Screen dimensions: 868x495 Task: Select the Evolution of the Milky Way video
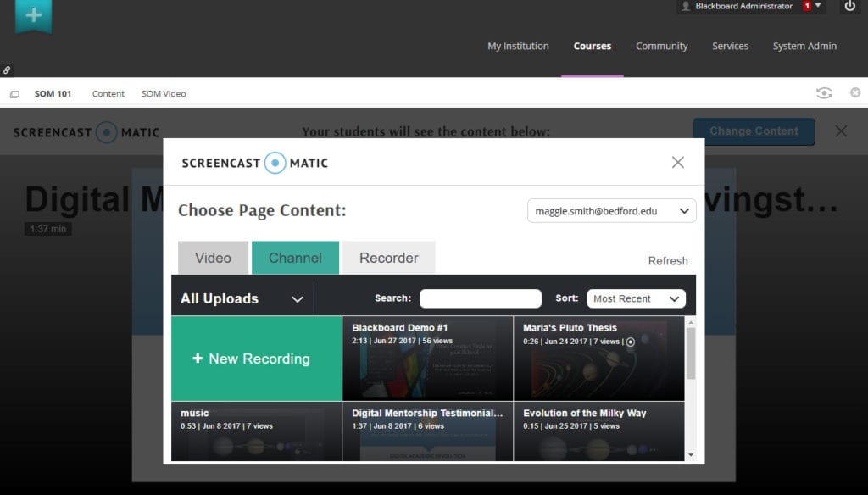pos(599,431)
